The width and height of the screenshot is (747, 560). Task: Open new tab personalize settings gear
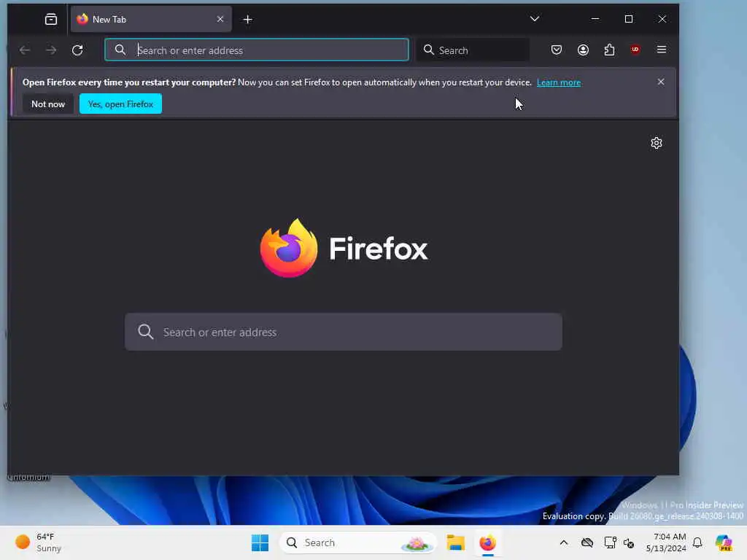[657, 143]
